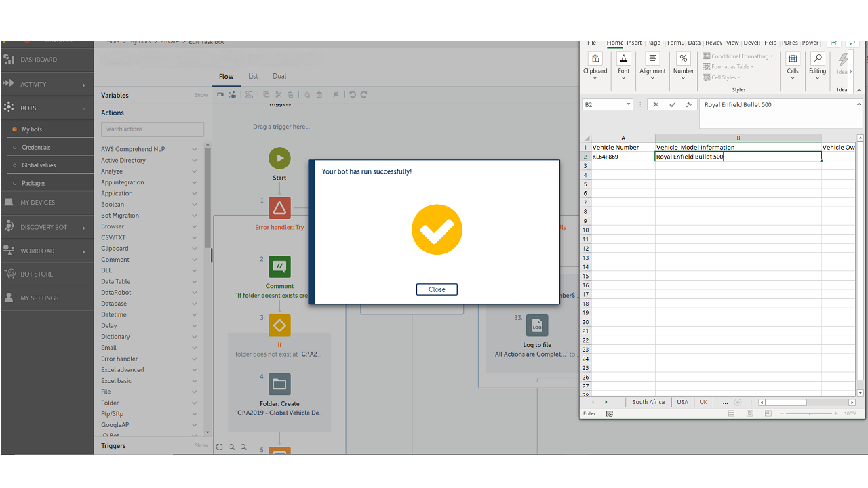Click the Excel comments icon
Image resolution: width=868 pixels, height=488 pixels.
pyautogui.click(x=852, y=43)
